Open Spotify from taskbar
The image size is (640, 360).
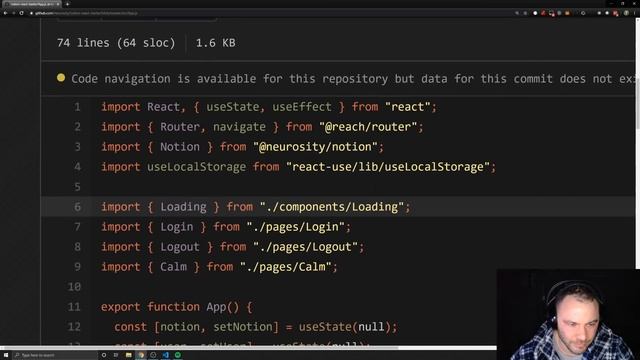tap(178, 355)
